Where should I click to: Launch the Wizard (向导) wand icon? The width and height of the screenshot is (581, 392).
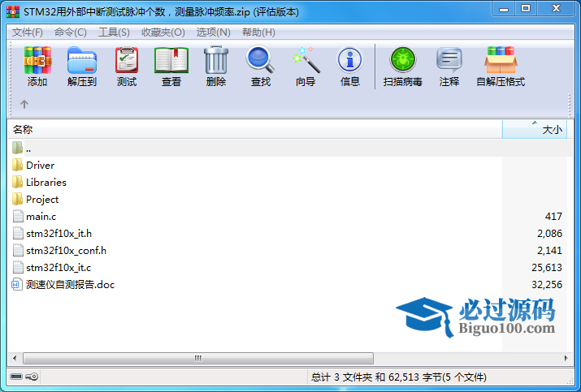(x=306, y=60)
